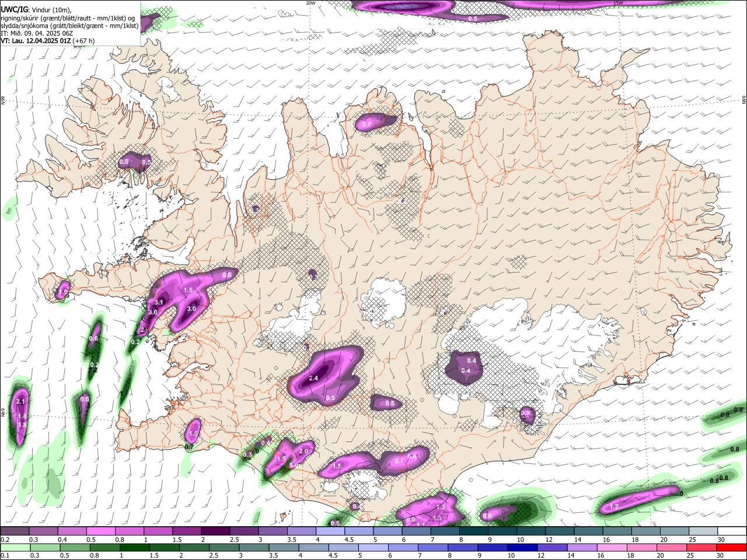Select the white 30+ snow legend swatch
Viewport: 747px width, 560px height.
pyautogui.click(x=732, y=531)
